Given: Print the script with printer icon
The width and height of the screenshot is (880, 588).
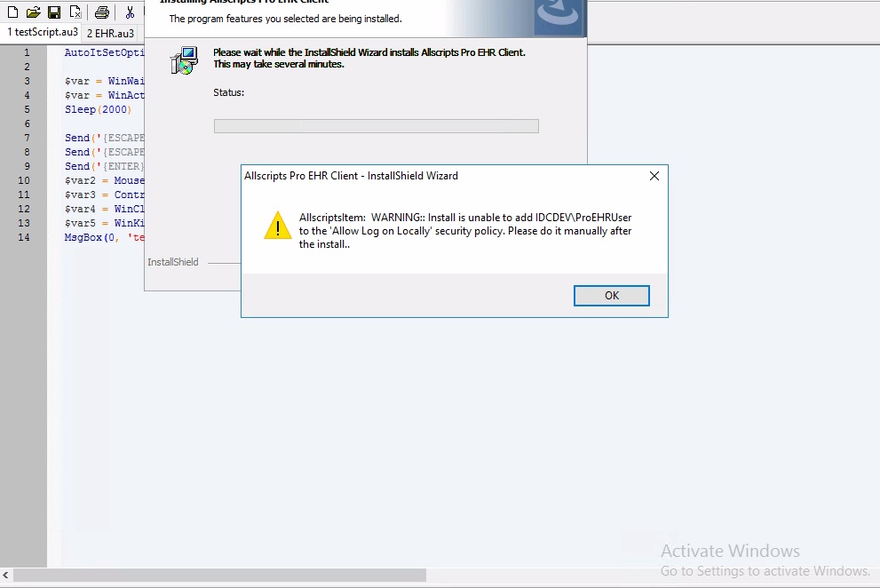Looking at the screenshot, I should (101, 12).
